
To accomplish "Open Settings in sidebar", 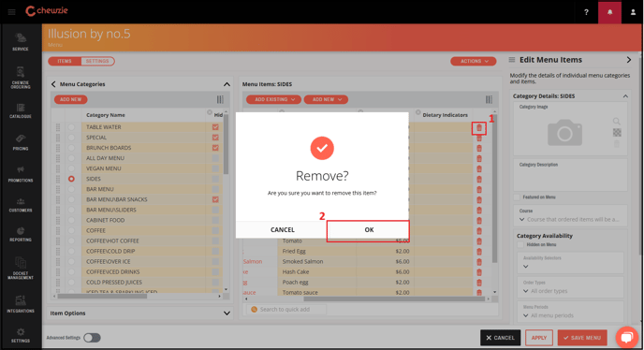I will [21, 335].
